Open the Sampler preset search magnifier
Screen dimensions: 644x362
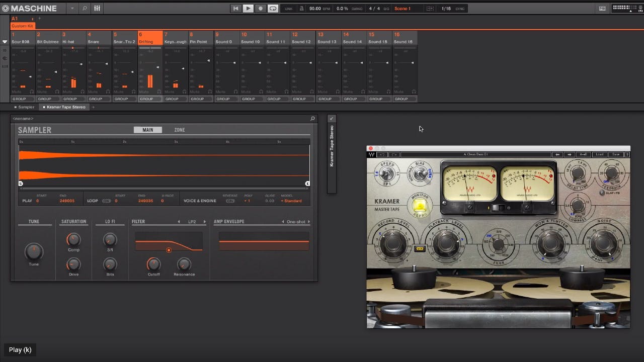coord(312,119)
